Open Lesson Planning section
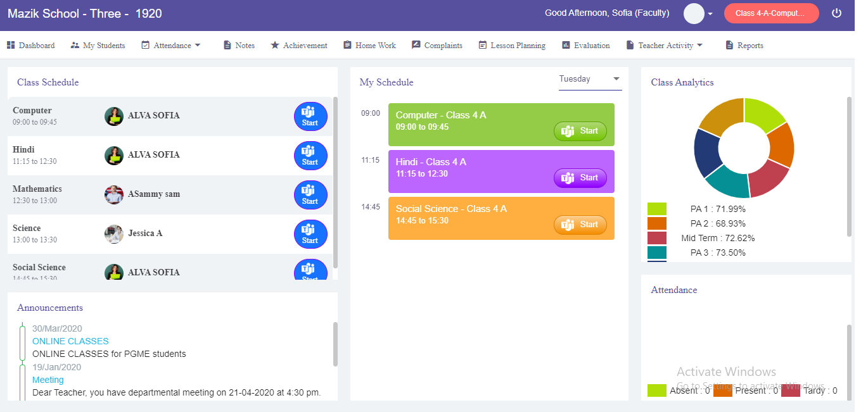Image resolution: width=868 pixels, height=412 pixels. click(512, 45)
